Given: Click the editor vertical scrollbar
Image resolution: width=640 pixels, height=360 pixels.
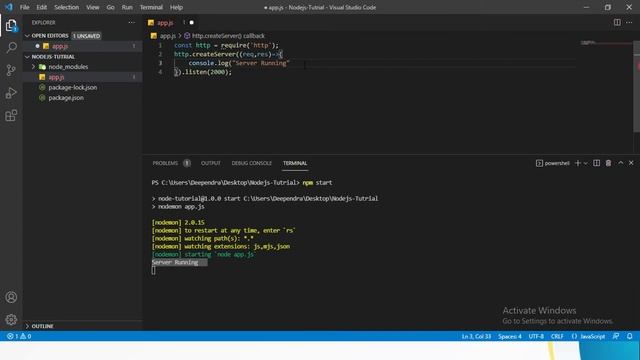Looking at the screenshot, I should coord(636,86).
